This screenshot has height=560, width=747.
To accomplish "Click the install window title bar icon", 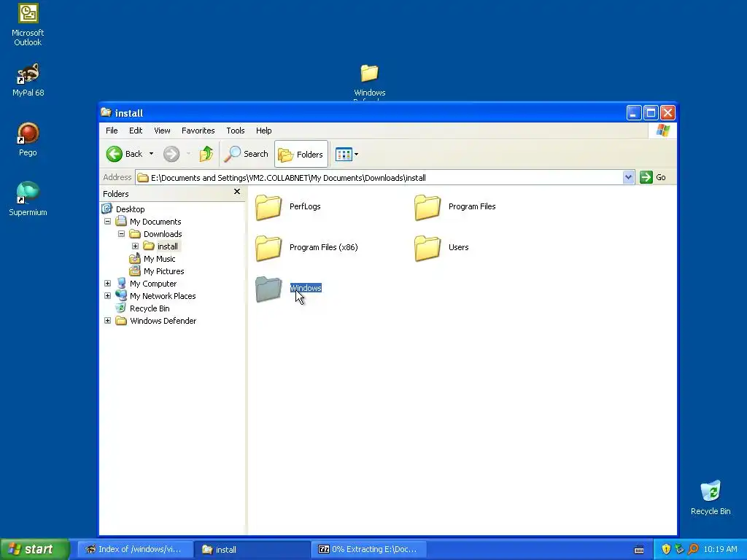I will coord(106,112).
